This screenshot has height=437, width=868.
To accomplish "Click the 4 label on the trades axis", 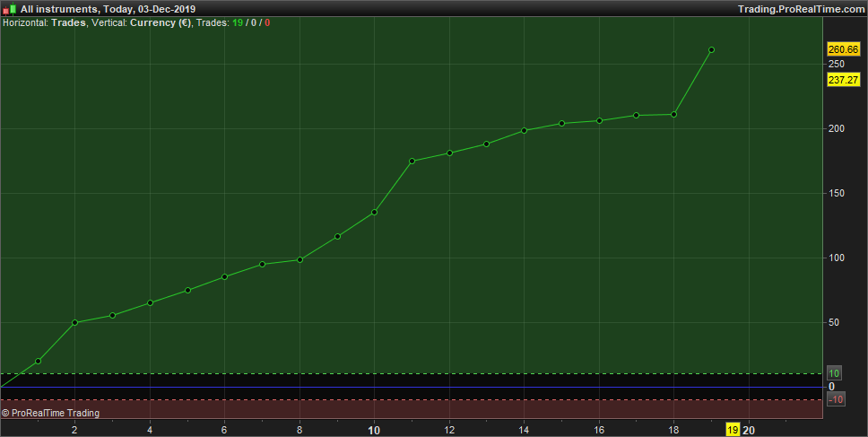I will click(150, 430).
